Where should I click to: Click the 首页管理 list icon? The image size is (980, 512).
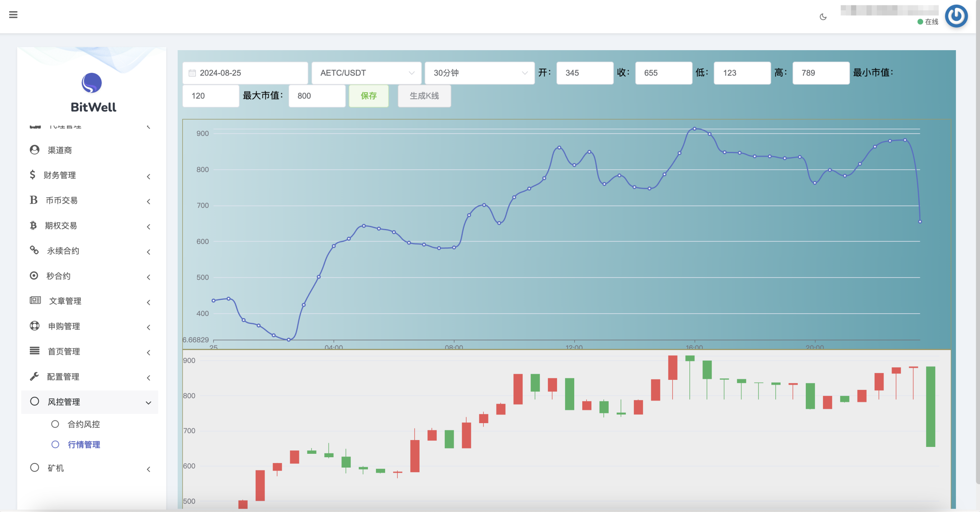pyautogui.click(x=34, y=351)
